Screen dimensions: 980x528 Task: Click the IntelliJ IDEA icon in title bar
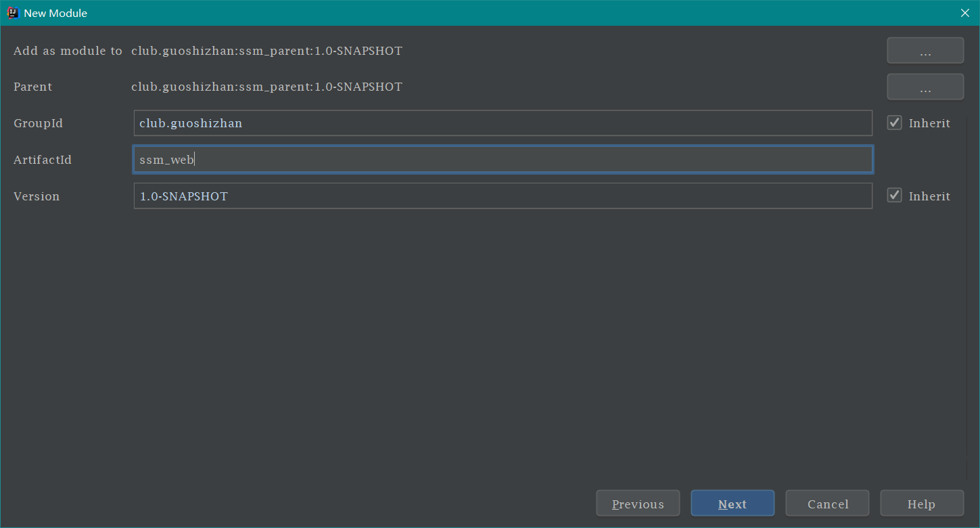click(x=12, y=13)
